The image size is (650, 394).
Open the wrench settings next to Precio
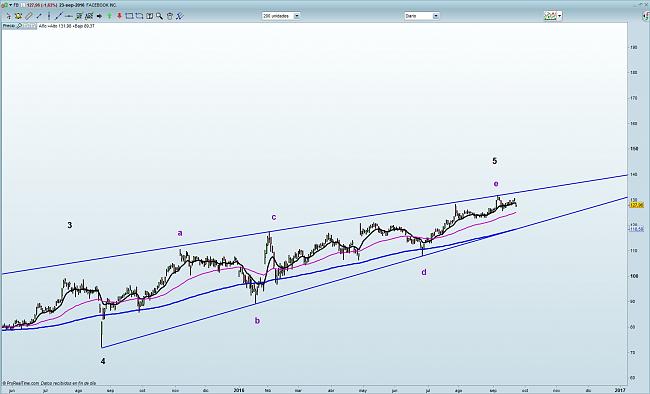point(19,26)
